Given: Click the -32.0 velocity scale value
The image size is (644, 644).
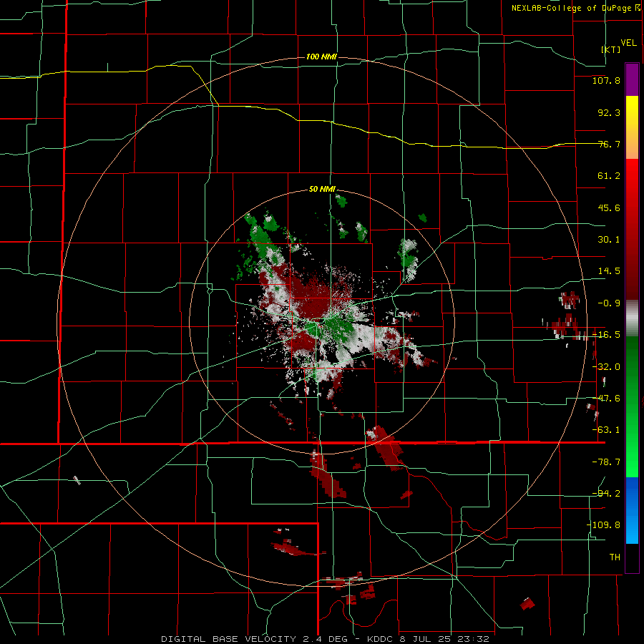Looking at the screenshot, I should (x=606, y=367).
